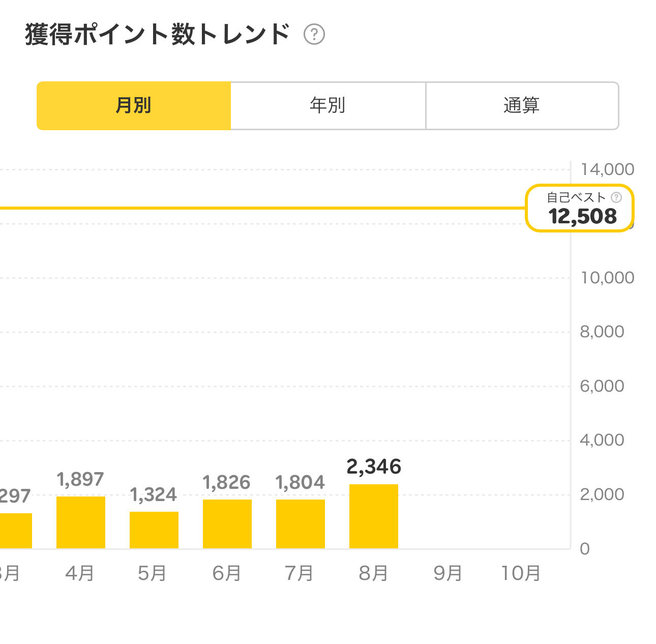Click the 1,324 value label
Viewport: 656px width, 644px height.
click(154, 494)
